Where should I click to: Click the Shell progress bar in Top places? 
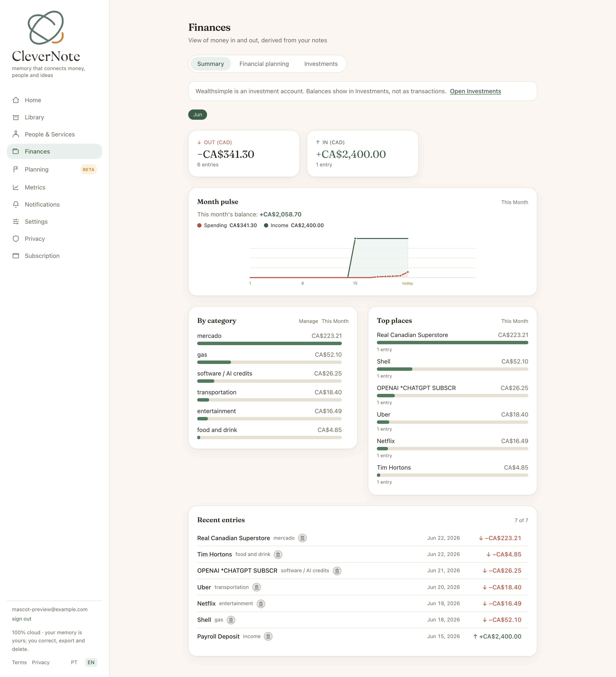point(452,369)
